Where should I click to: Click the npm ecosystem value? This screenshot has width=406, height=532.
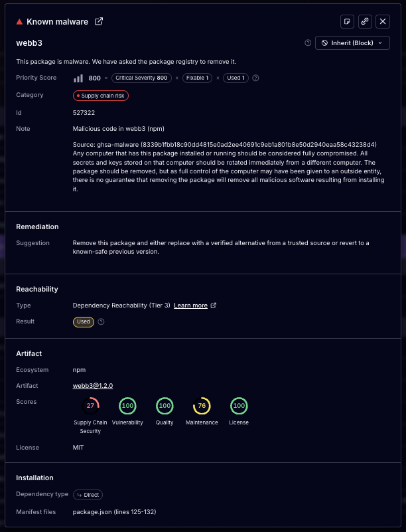[x=79, y=370]
